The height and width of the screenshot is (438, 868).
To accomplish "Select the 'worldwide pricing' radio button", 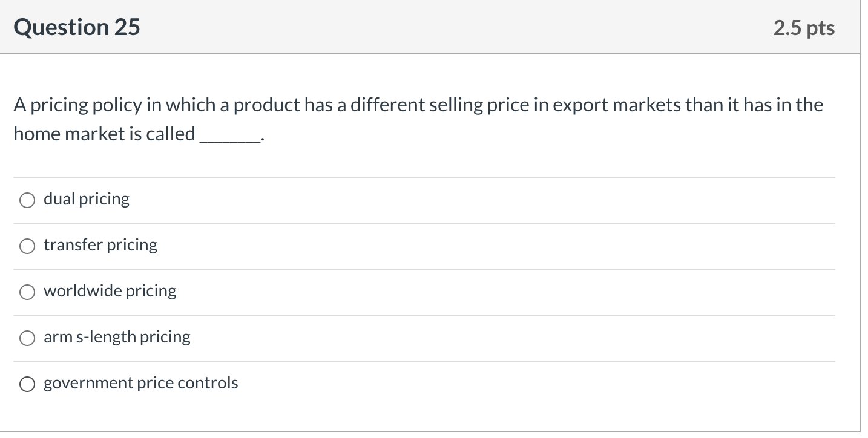I will (x=27, y=292).
